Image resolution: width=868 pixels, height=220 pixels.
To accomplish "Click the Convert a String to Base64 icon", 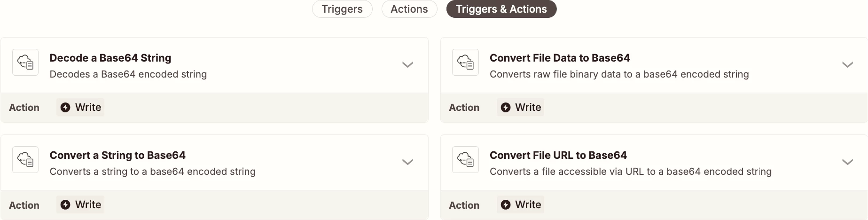I will (25, 160).
